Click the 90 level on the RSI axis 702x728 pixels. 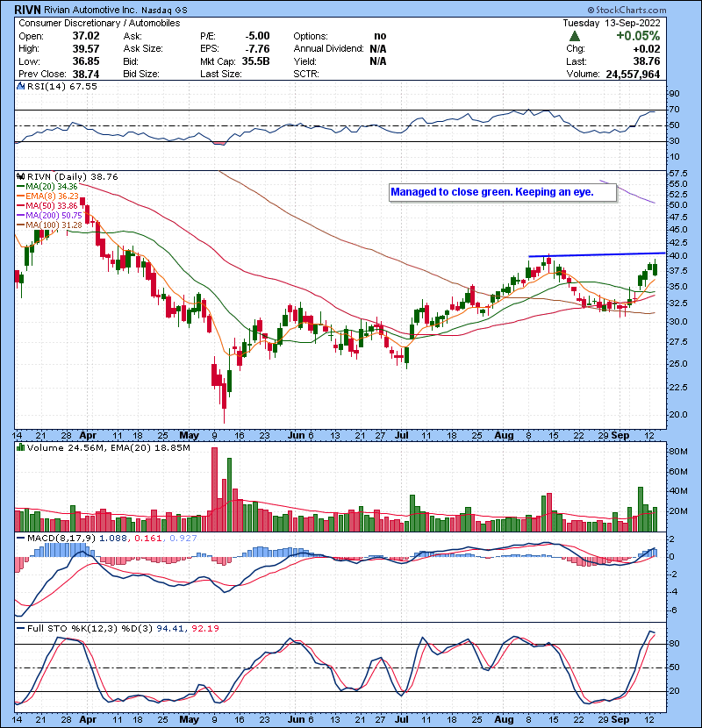pyautogui.click(x=674, y=94)
